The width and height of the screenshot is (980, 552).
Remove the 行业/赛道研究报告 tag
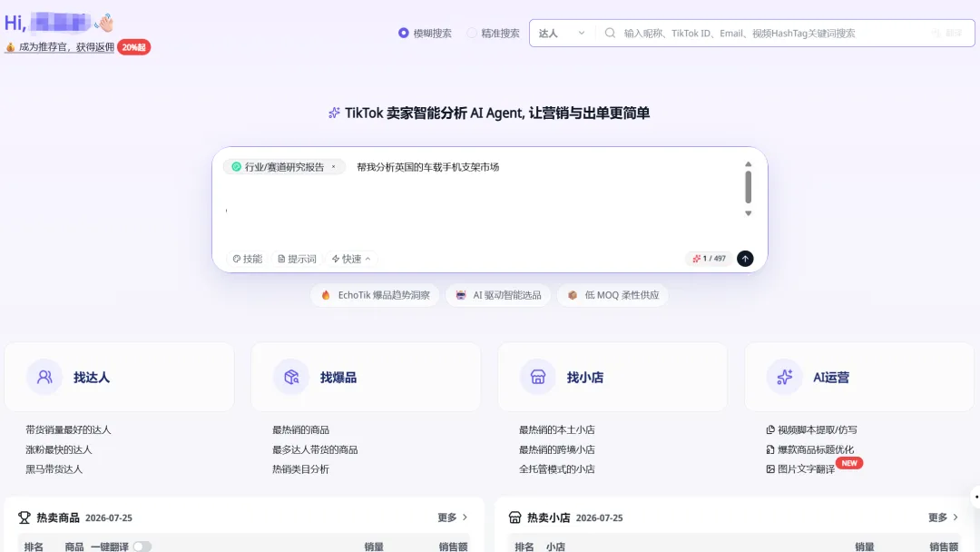(x=334, y=167)
